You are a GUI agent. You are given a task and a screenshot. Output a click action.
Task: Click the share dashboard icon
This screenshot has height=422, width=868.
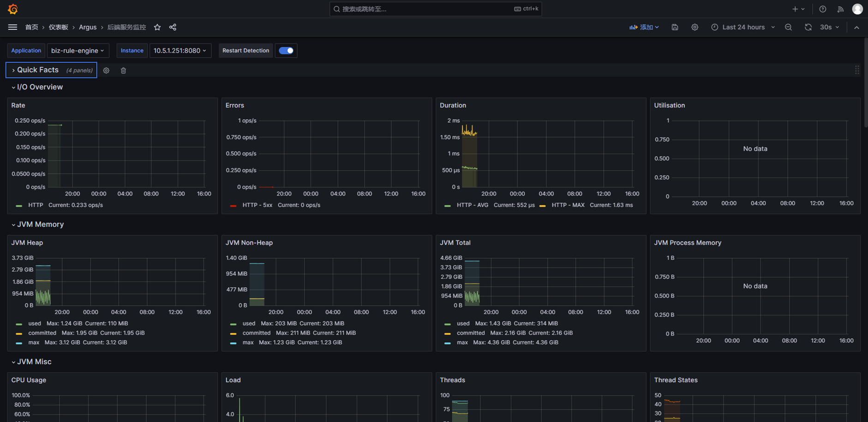[173, 27]
